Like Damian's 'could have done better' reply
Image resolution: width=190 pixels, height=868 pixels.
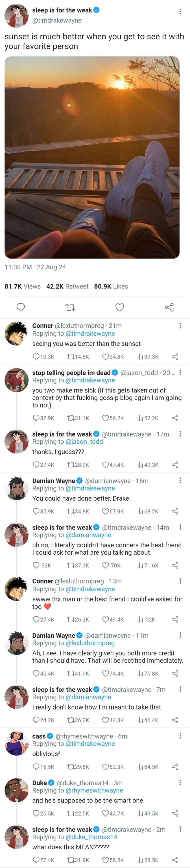click(106, 511)
